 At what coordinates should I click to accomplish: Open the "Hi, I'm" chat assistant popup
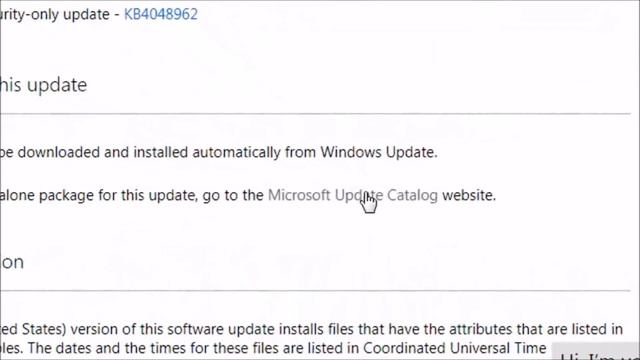597,352
